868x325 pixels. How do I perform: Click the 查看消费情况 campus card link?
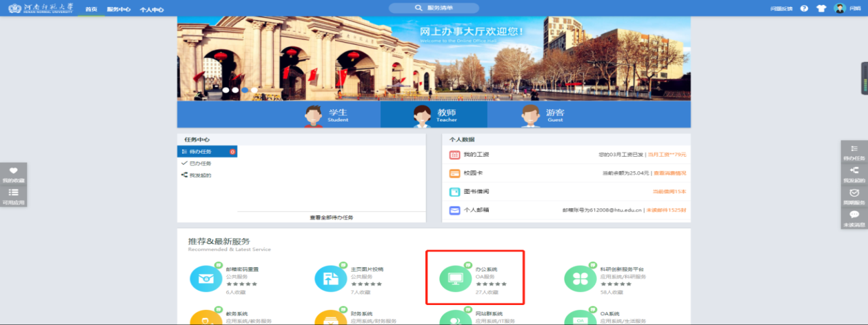[669, 173]
